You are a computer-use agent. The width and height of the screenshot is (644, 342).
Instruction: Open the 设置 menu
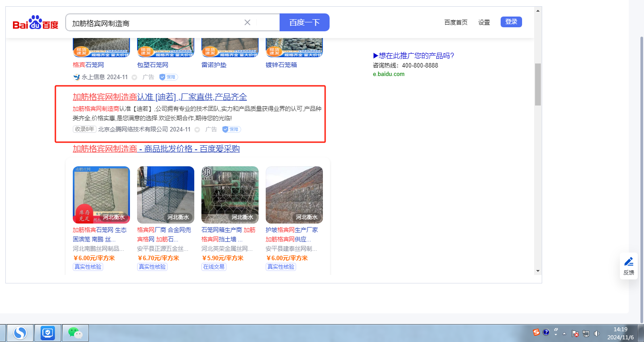pos(484,22)
